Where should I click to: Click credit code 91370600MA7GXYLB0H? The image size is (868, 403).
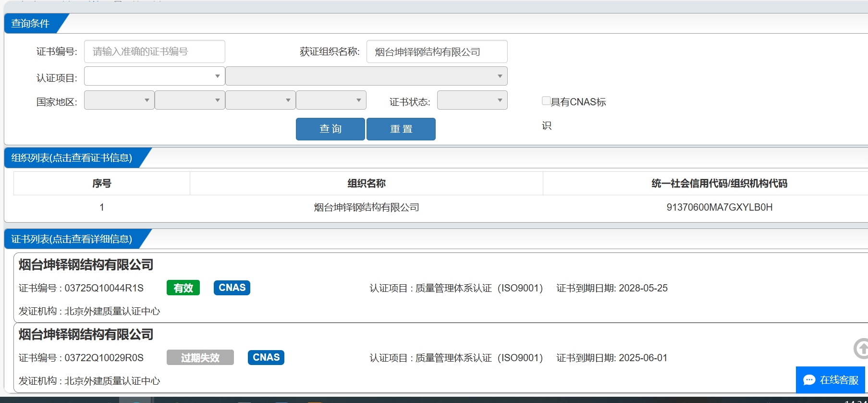[720, 207]
